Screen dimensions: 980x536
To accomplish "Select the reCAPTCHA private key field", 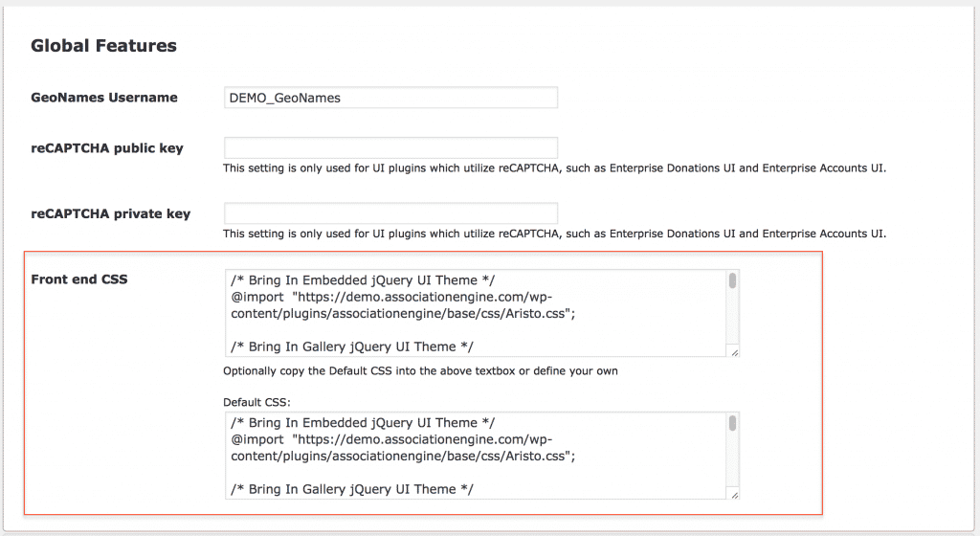I will [390, 213].
